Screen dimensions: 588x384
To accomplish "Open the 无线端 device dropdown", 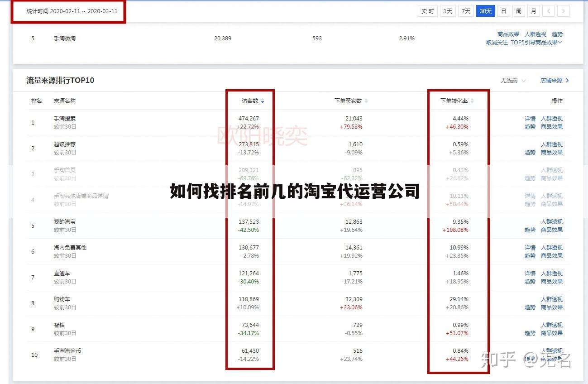I will pyautogui.click(x=513, y=81).
